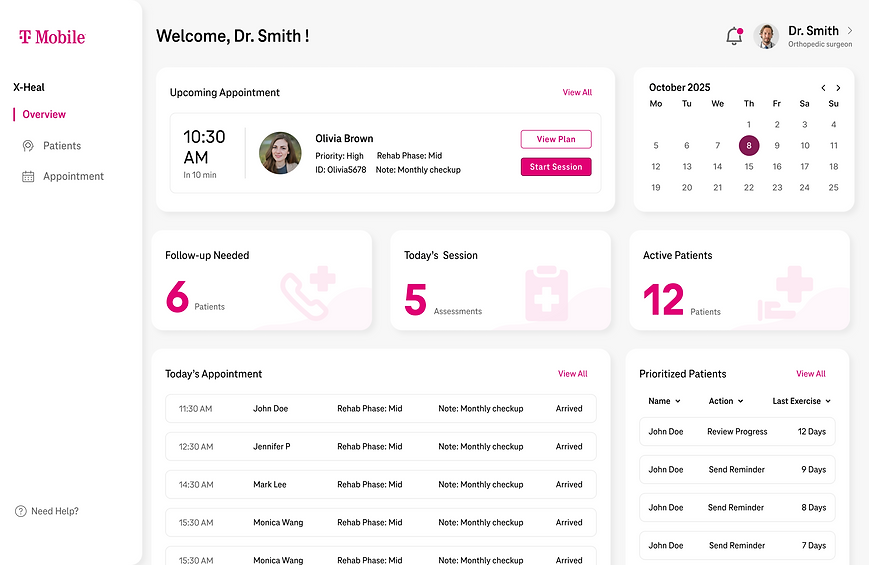Click the Start Session button
The image size is (869, 565).
(556, 167)
